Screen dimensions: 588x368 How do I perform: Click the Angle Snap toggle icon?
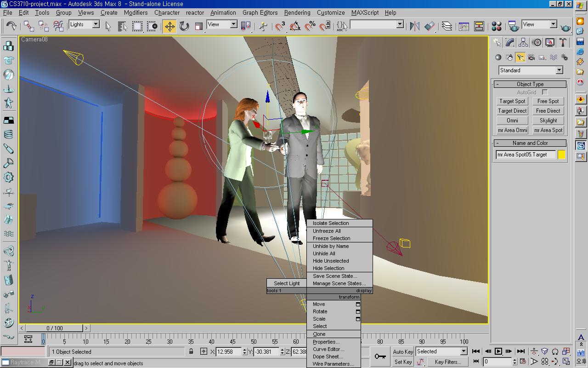[x=295, y=26]
